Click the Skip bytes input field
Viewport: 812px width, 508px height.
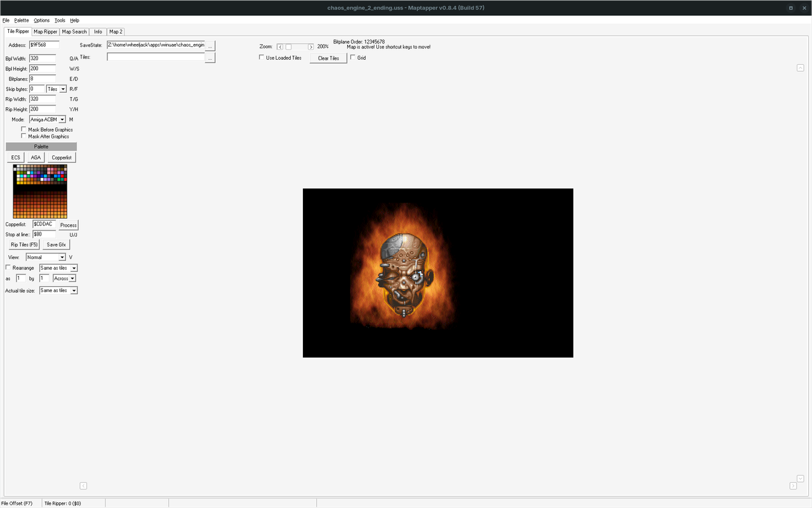[37, 89]
